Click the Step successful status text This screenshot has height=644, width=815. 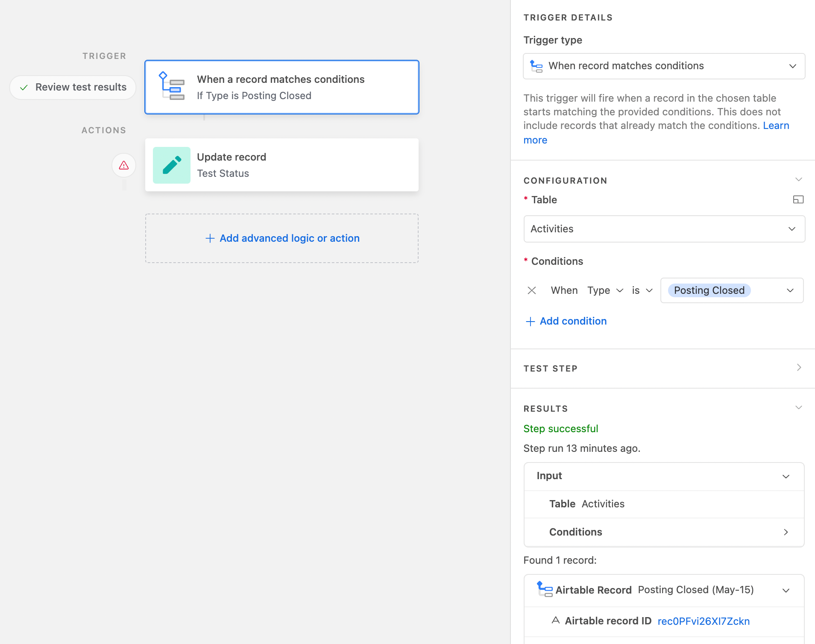coord(561,429)
